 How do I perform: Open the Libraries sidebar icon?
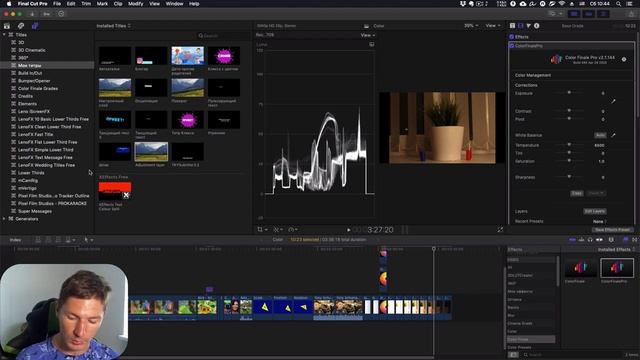click(x=7, y=26)
